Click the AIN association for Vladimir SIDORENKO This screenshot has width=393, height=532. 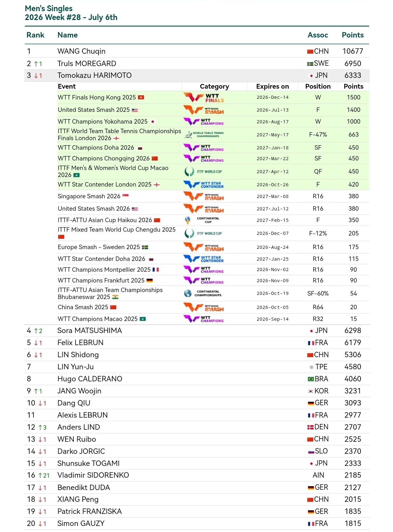pos(318,475)
